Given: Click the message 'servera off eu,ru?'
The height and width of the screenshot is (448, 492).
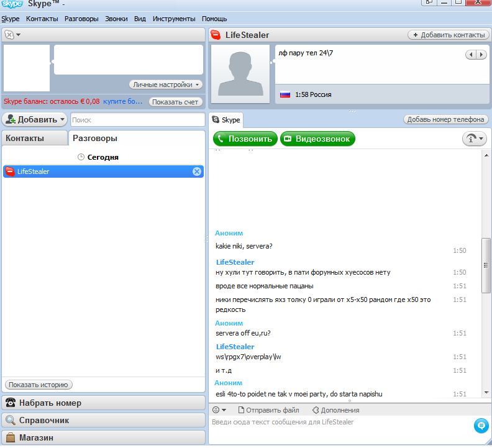Looking at the screenshot, I should pyautogui.click(x=243, y=333).
